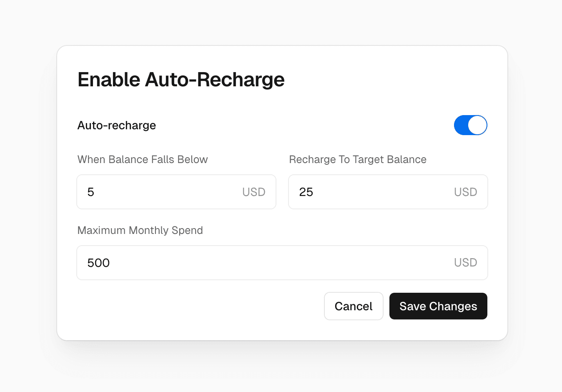This screenshot has height=392, width=562.
Task: Click USD suffix in target balance field
Action: click(465, 192)
